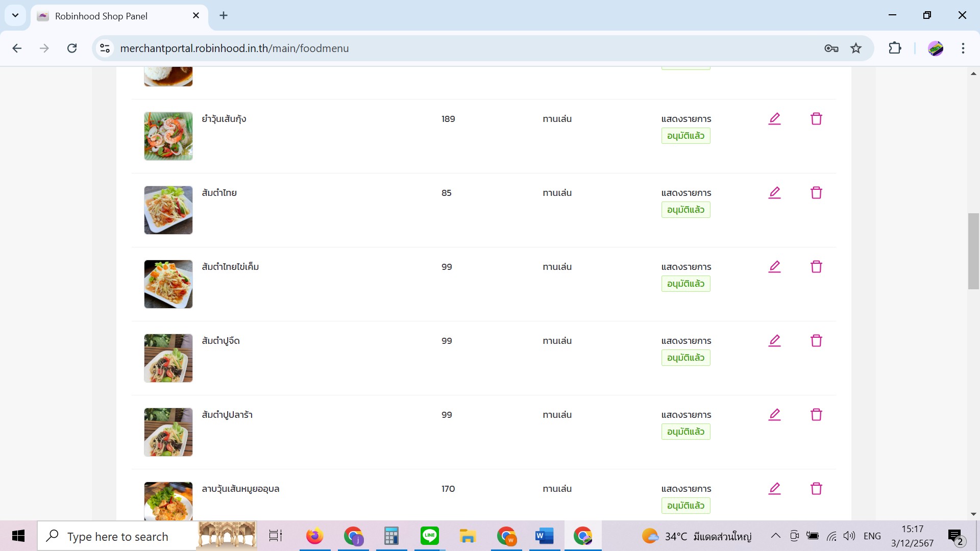Edit the ส้มตำปูปลาร้า menu item
The height and width of the screenshot is (551, 980).
pos(774,415)
